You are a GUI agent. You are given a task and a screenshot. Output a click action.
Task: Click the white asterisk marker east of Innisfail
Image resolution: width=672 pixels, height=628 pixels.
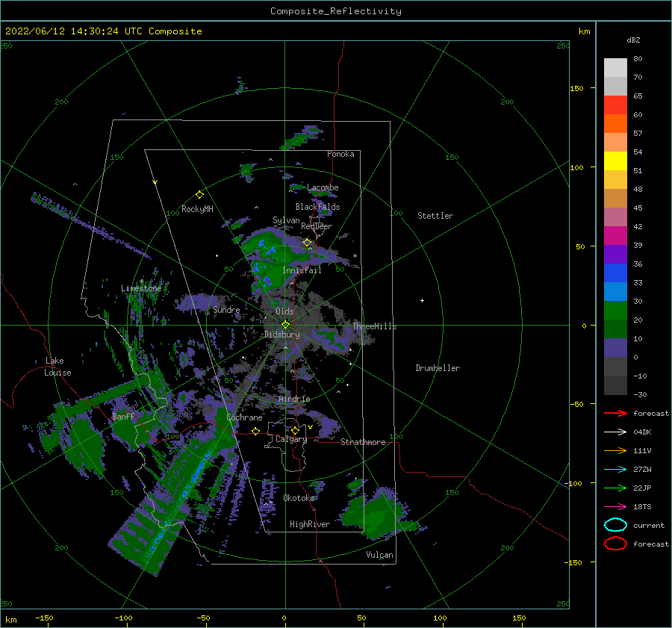pos(355,256)
